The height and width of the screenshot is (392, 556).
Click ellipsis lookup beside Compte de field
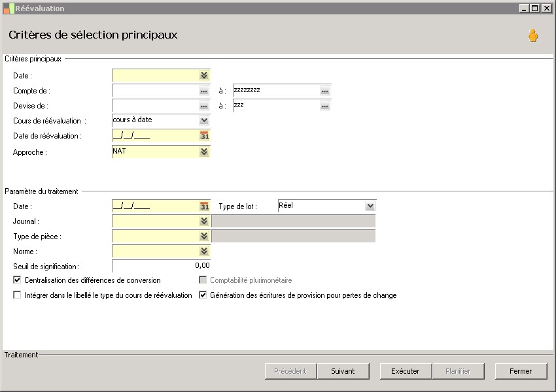pos(204,91)
